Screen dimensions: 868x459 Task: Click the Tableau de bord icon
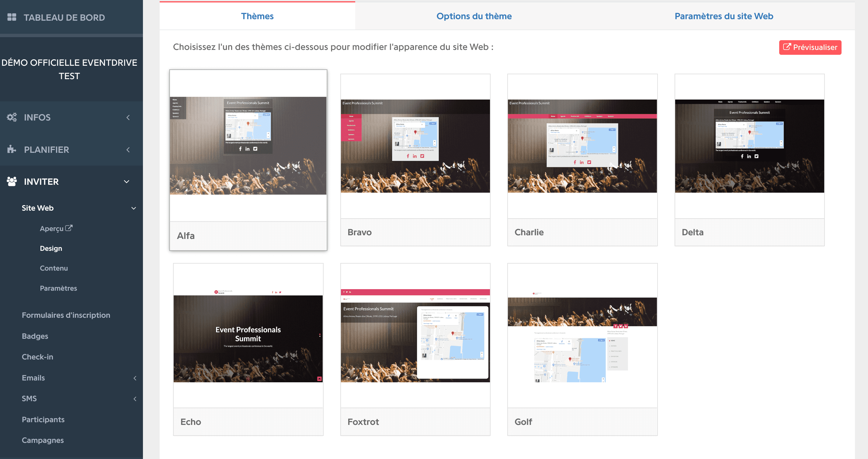click(x=12, y=17)
